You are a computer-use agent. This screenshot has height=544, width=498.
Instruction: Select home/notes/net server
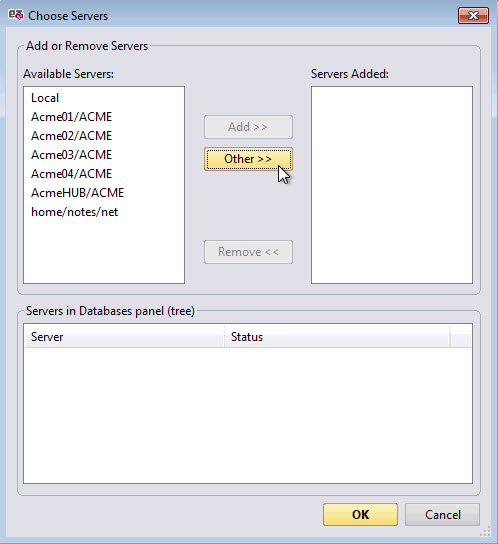coord(75,212)
